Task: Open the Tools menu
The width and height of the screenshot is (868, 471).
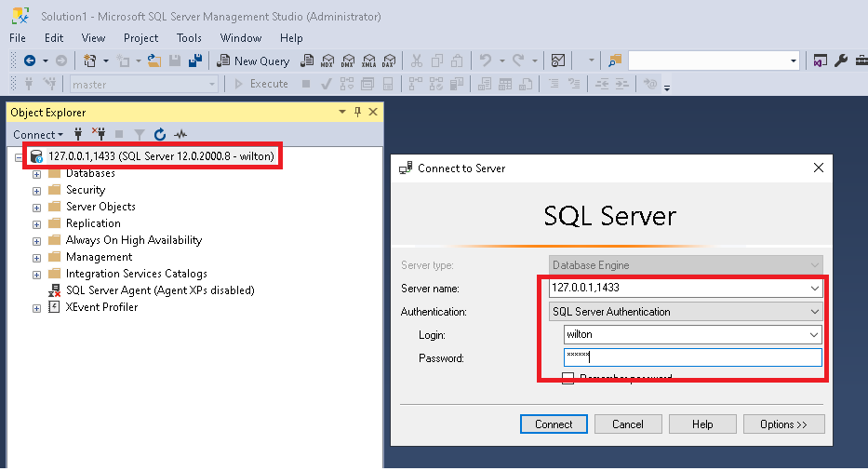Action: (x=189, y=38)
